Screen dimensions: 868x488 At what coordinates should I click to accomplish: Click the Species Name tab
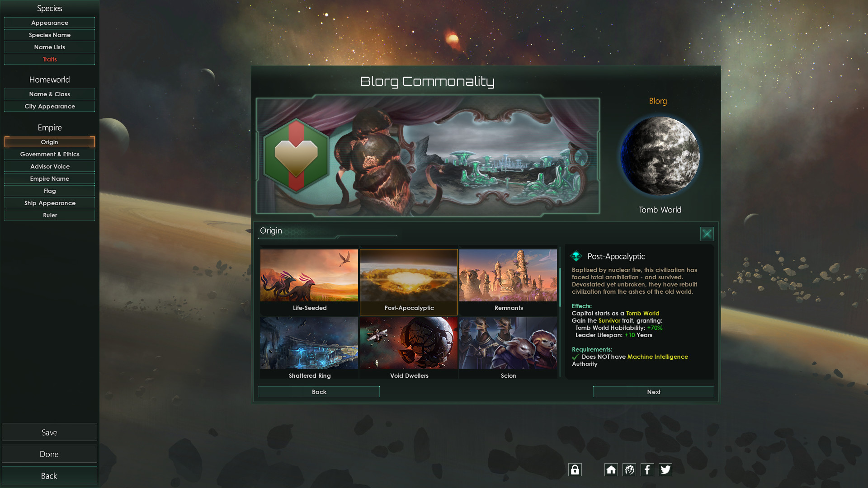pos(49,34)
